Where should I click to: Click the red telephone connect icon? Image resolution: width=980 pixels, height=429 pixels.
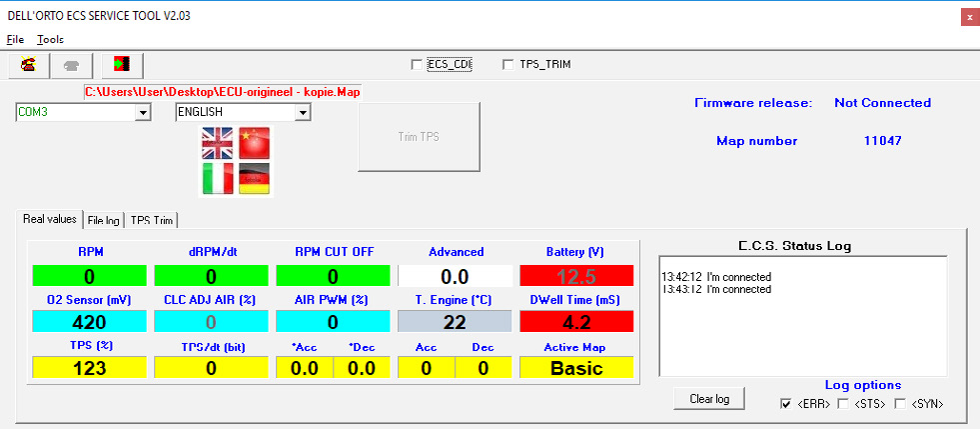click(28, 64)
